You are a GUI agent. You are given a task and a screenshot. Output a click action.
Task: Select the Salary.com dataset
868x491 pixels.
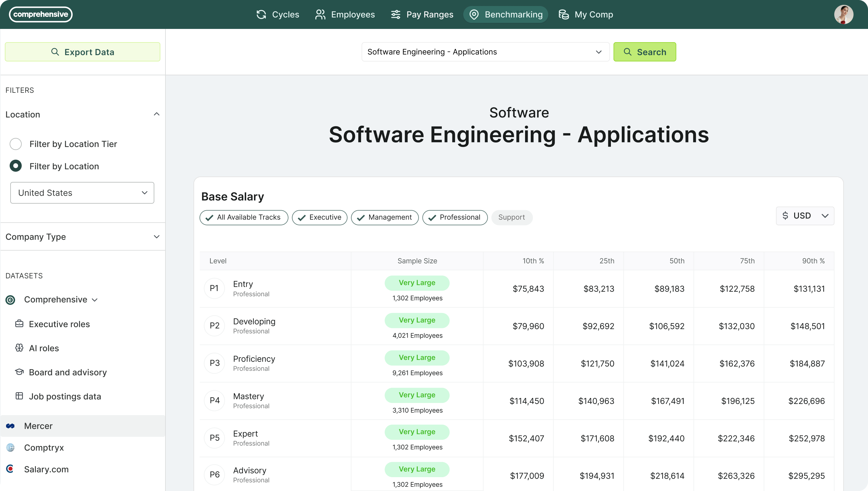[x=46, y=469]
